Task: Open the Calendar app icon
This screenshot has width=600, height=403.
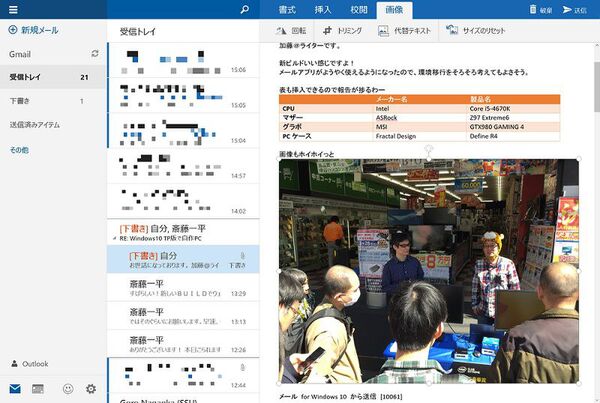Action: click(x=38, y=389)
